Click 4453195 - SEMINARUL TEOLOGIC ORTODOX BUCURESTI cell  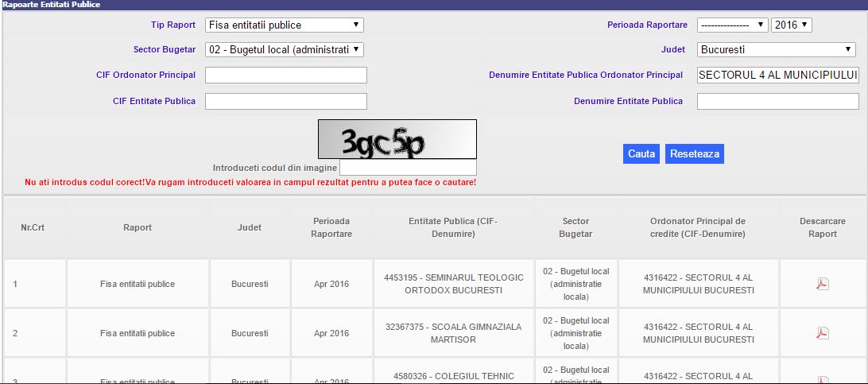click(x=453, y=284)
